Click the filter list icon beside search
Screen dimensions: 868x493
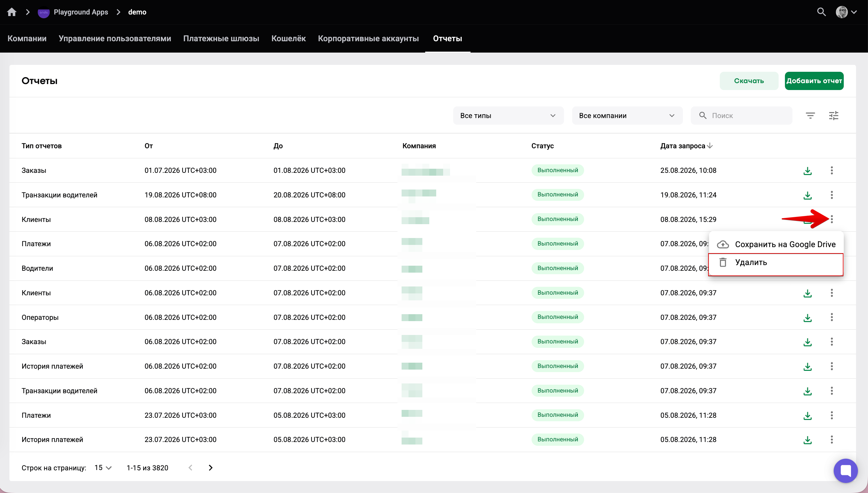(x=810, y=116)
